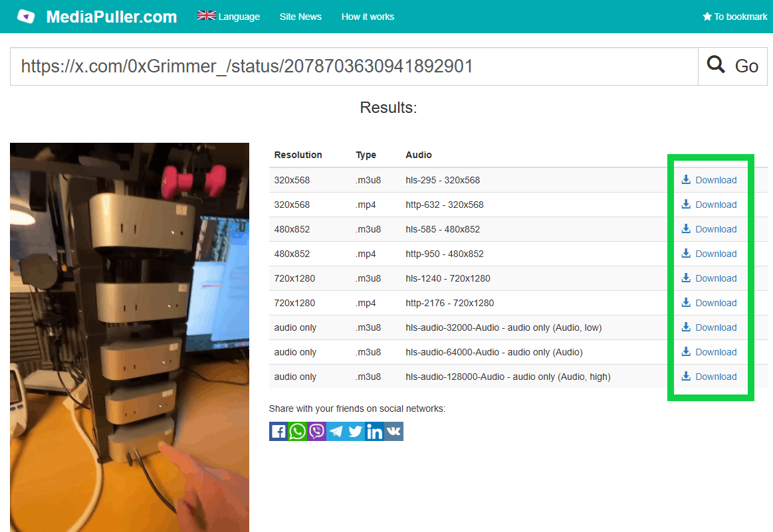Download the 320x568 .mp4 http-632 file

pyautogui.click(x=709, y=205)
